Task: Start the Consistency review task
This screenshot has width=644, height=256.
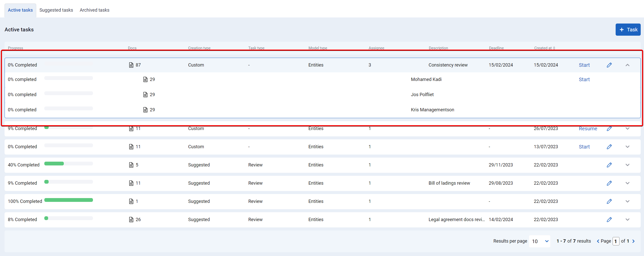Action: [x=584, y=65]
